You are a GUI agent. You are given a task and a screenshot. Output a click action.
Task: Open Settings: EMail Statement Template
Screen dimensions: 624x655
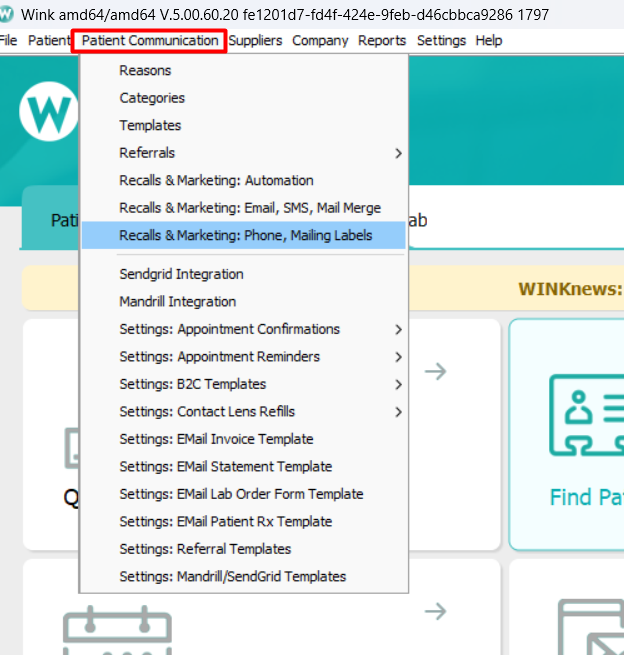(244, 467)
